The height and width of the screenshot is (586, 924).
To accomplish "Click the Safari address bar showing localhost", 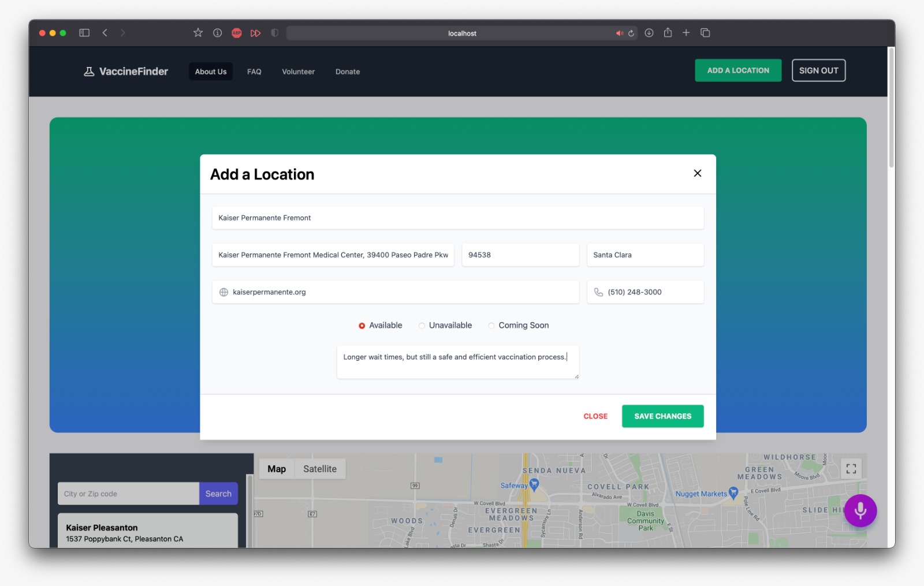I will [462, 33].
